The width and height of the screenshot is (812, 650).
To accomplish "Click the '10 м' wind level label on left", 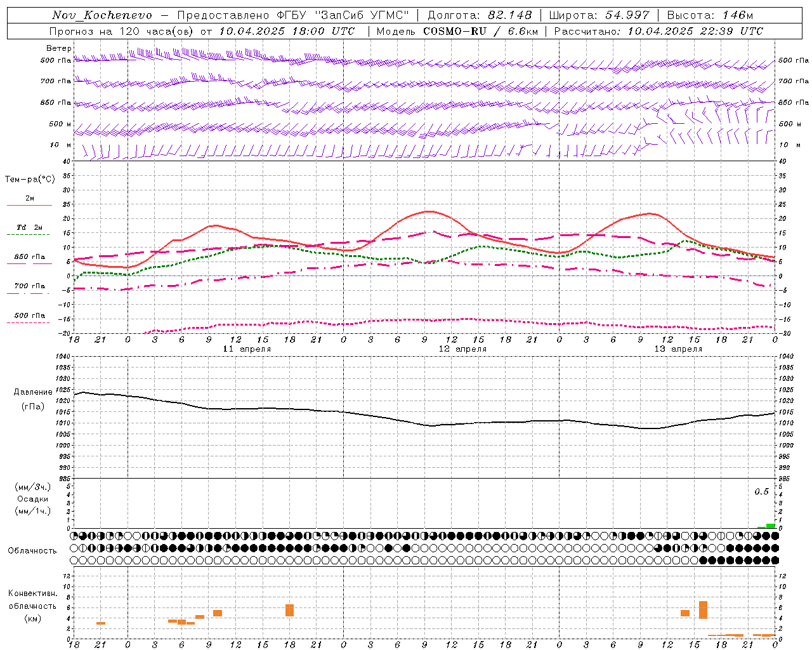I will (61, 145).
